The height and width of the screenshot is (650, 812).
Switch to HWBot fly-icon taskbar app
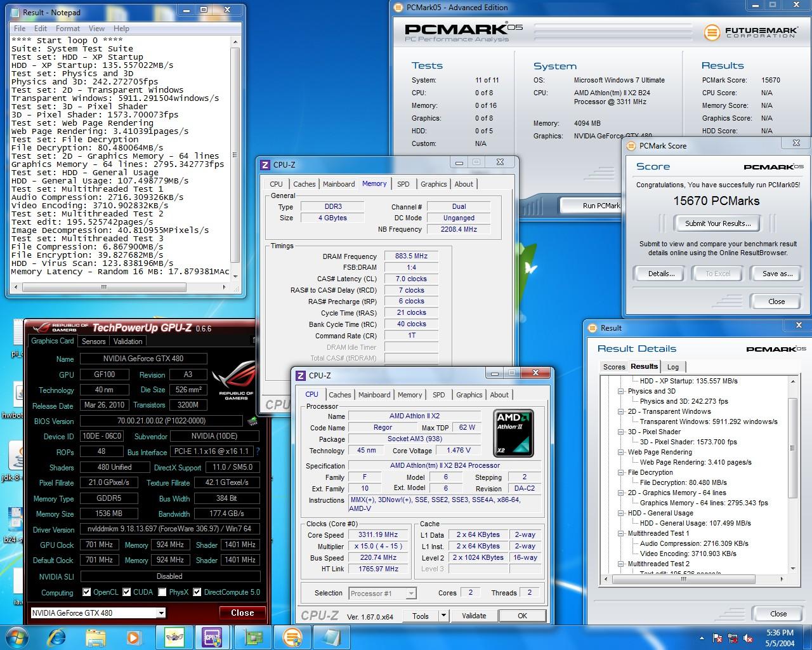click(x=174, y=637)
